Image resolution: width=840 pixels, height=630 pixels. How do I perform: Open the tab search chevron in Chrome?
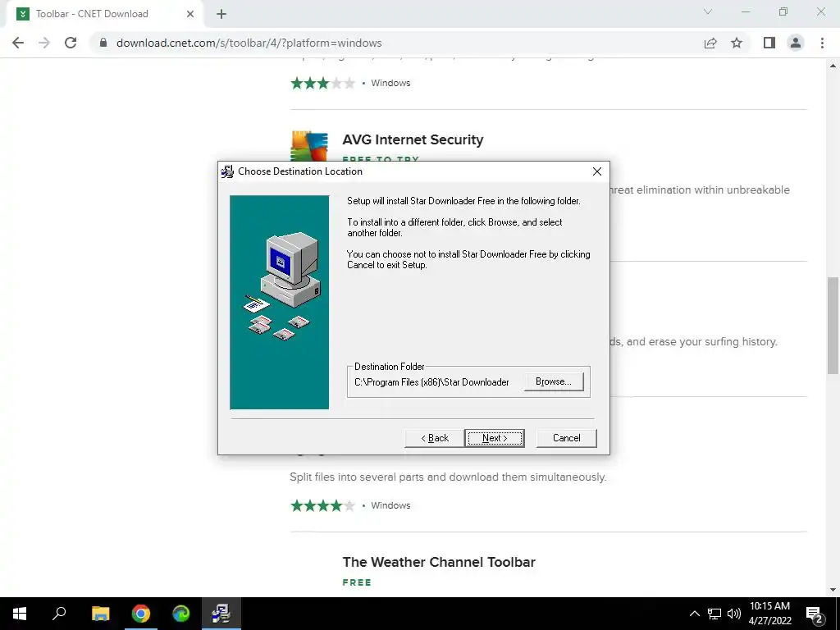[x=708, y=11]
